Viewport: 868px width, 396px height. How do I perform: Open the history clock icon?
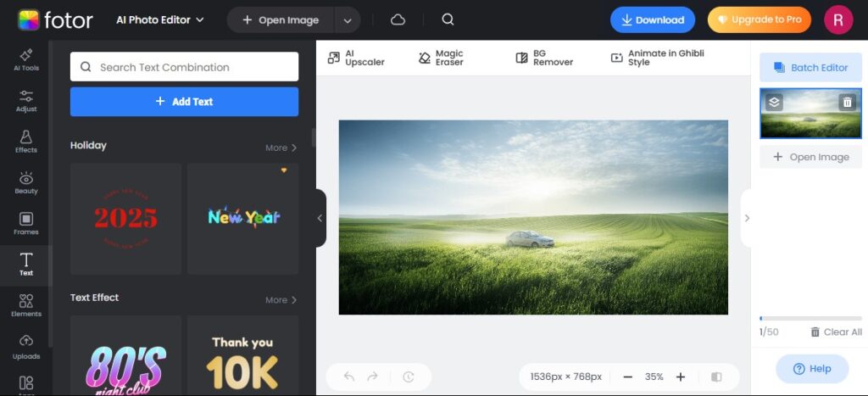[x=408, y=376]
